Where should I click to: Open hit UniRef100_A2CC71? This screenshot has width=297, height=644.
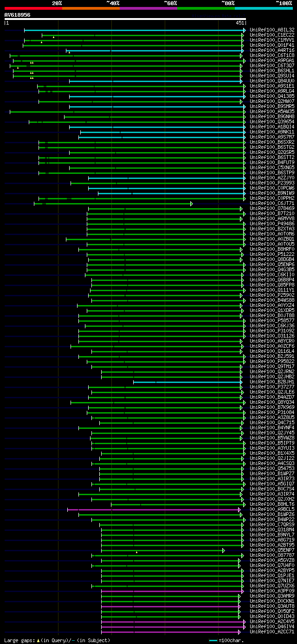pos(272,632)
